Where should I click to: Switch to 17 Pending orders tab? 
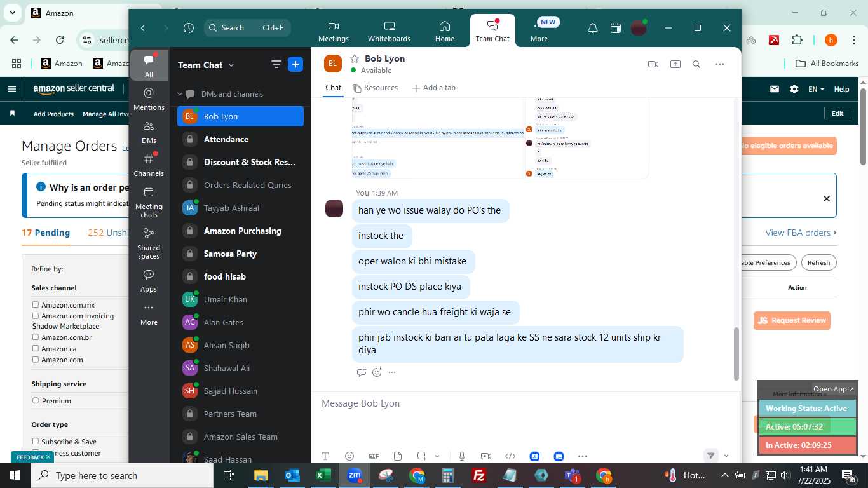[46, 233]
